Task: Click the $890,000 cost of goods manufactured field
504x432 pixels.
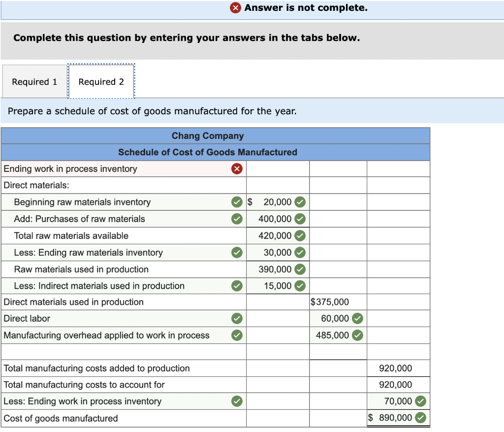Action: (x=398, y=418)
